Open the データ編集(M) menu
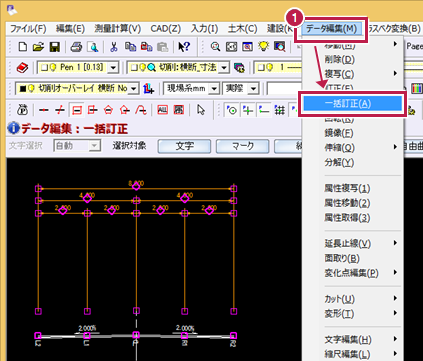 click(x=331, y=29)
